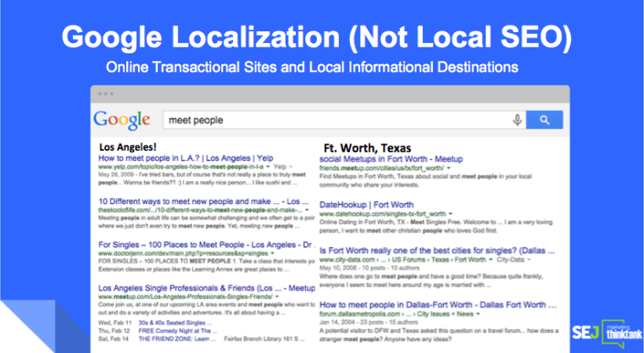Viewport: 644px width, 353px height.
Task: Expand dropdown arrow after forum.dallasmetropolis.com URL
Action: pyautogui.click(x=479, y=314)
